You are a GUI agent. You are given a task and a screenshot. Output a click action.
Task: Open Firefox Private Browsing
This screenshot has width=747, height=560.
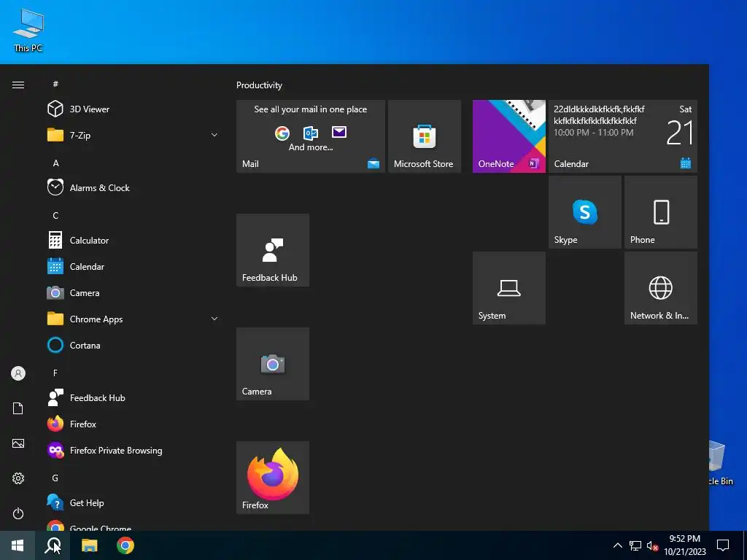[x=133, y=450]
